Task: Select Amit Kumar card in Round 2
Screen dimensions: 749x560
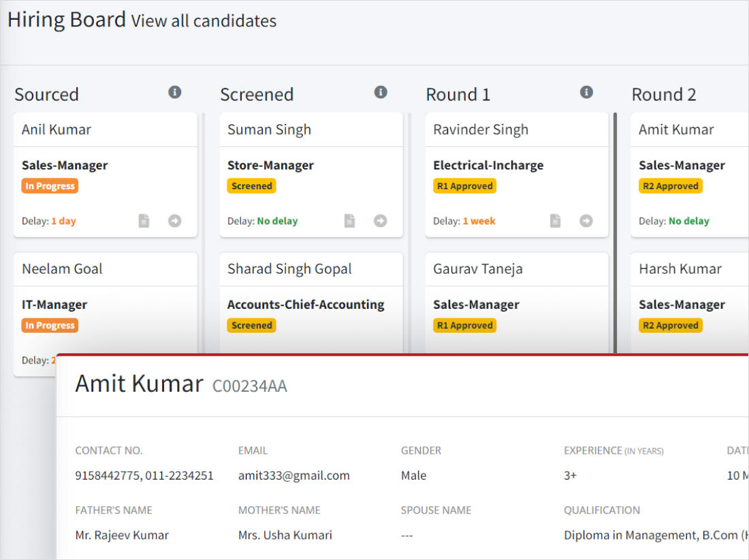Action: [676, 130]
